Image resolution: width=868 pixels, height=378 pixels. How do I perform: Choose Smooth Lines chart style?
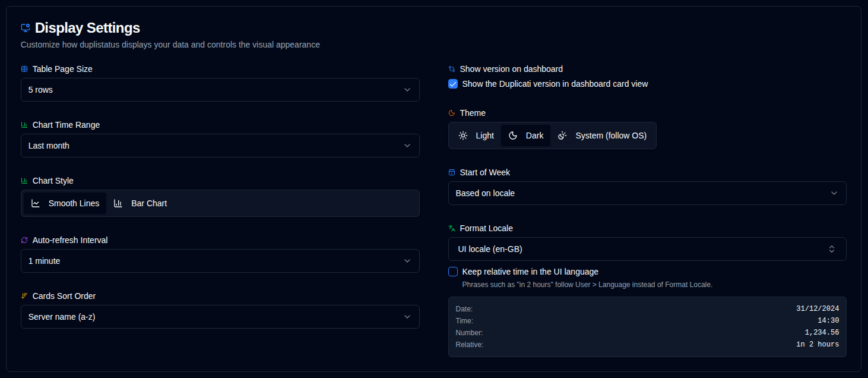click(x=65, y=203)
